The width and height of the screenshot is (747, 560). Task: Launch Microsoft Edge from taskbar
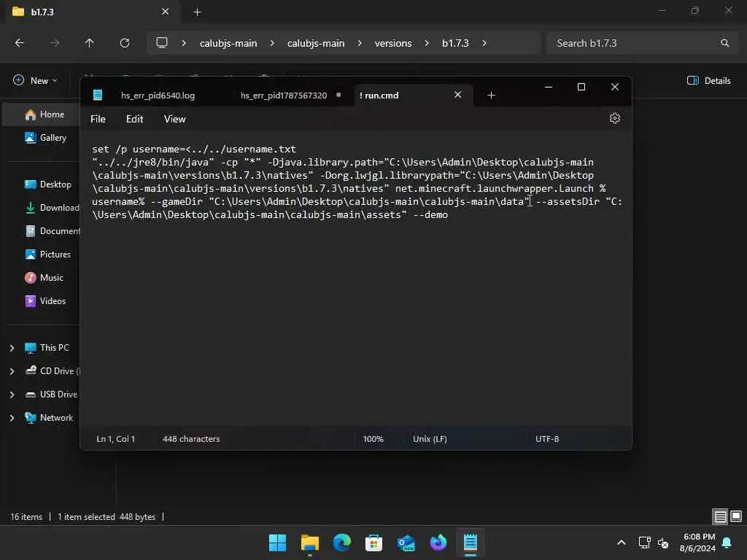(341, 542)
